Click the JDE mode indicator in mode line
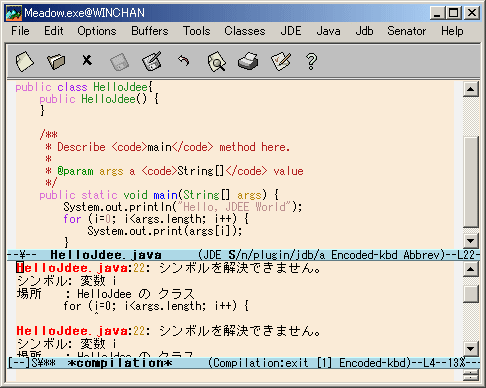 click(212, 255)
